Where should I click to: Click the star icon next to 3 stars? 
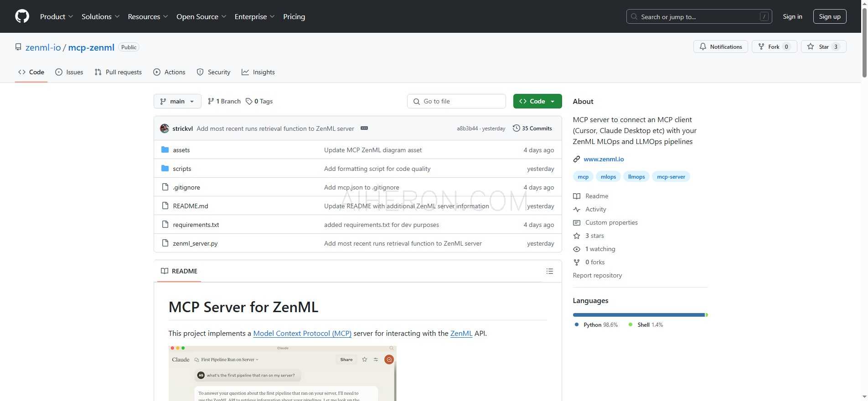click(x=577, y=236)
